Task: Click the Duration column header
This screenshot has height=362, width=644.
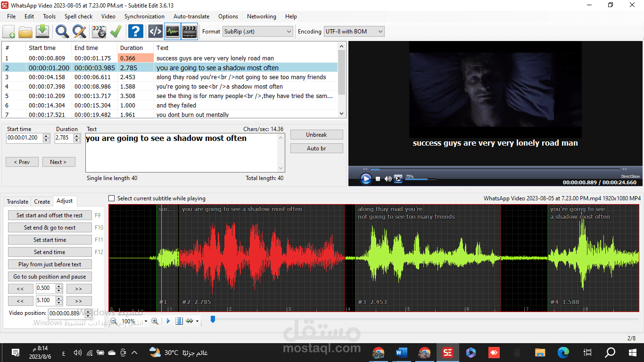Action: [135, 48]
